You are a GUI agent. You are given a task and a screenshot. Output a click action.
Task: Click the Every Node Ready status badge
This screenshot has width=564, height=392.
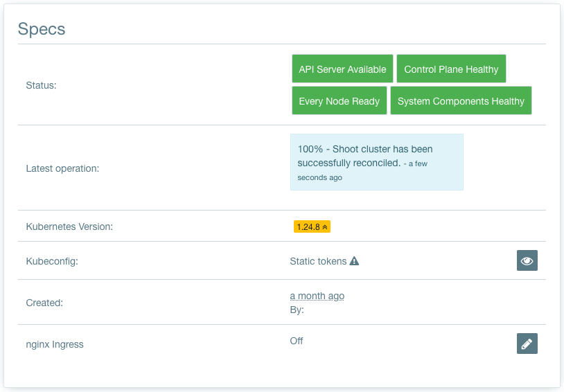click(340, 100)
